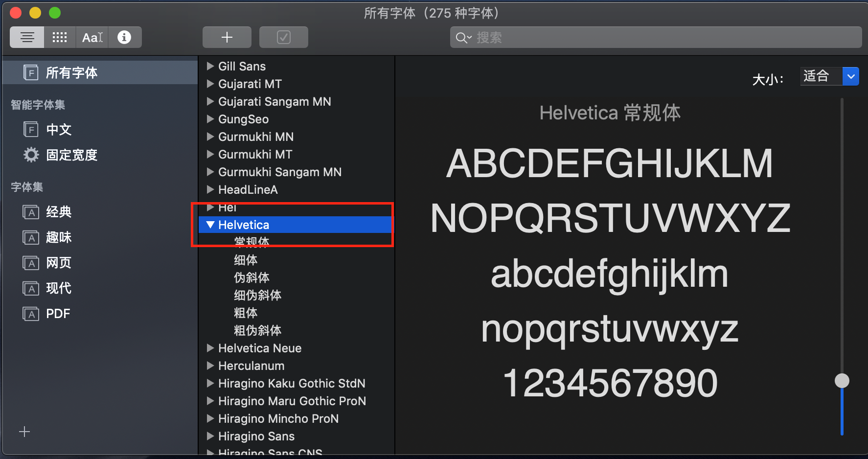This screenshot has height=459, width=868.
Task: Expand the Gujarati MT family
Action: coord(210,84)
